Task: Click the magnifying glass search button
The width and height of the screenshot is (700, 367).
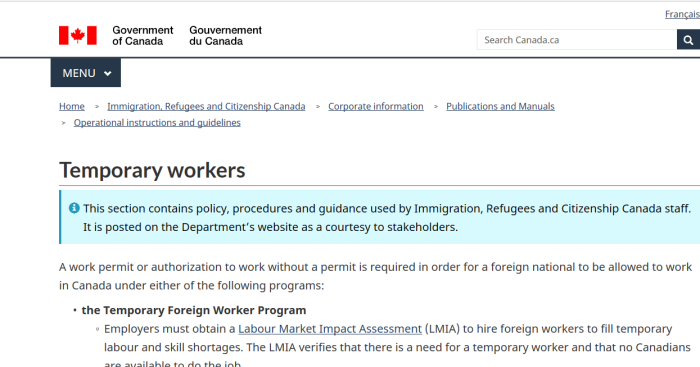Action: point(688,40)
